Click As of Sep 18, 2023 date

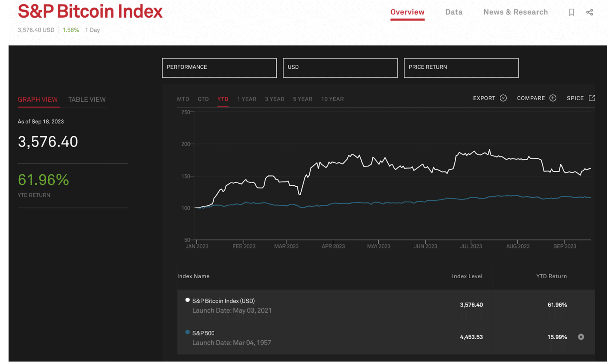click(41, 122)
